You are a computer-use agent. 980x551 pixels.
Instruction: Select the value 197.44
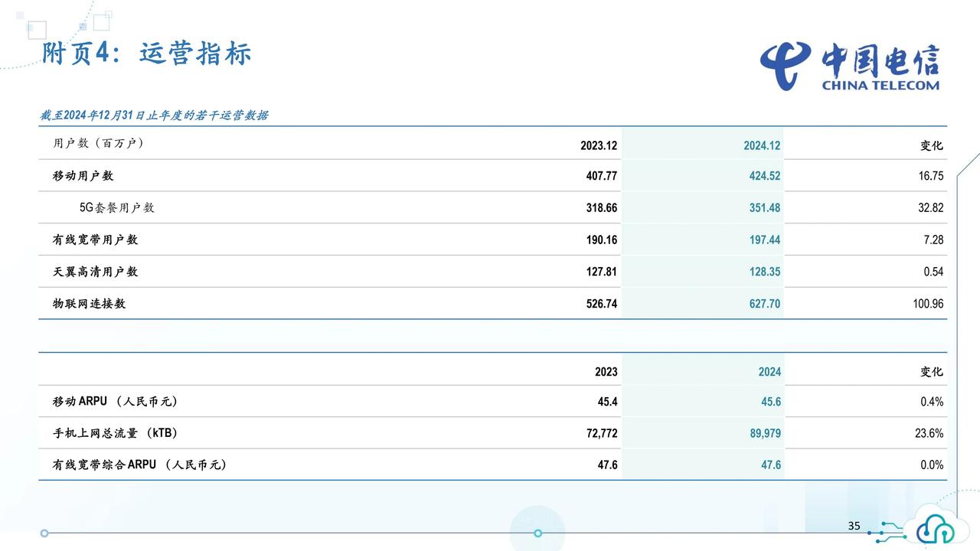[765, 240]
